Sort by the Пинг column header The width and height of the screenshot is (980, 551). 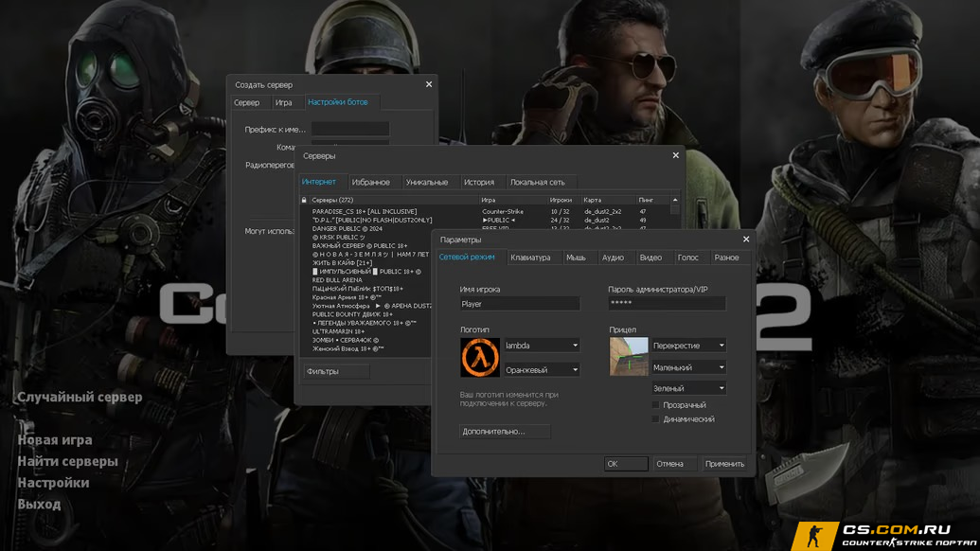[652, 200]
